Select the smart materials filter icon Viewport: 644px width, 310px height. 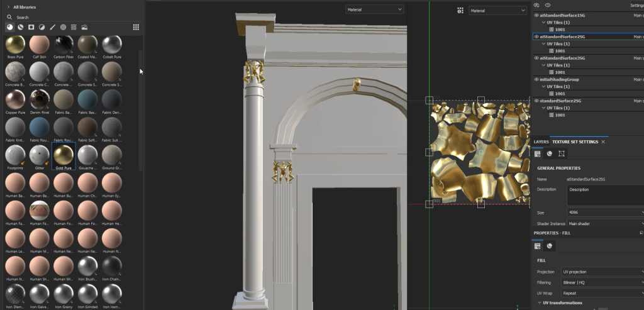pos(21,27)
